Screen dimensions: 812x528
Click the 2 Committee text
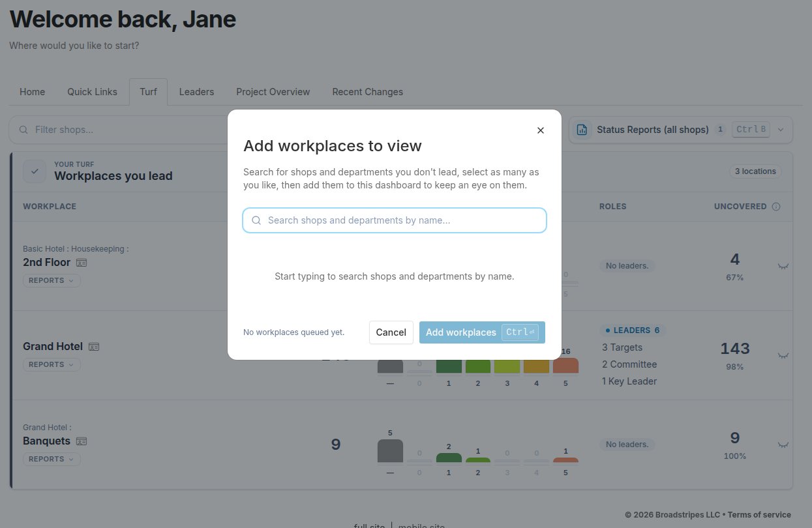[629, 364]
